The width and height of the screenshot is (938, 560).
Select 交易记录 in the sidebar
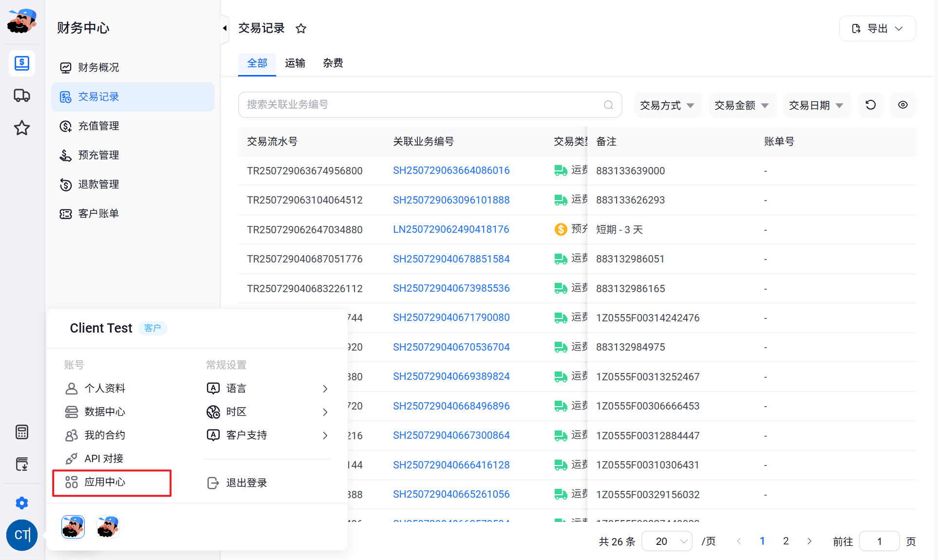click(133, 96)
